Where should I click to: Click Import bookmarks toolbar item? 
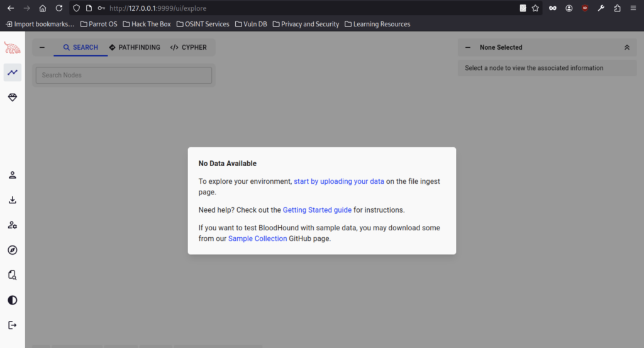point(40,25)
